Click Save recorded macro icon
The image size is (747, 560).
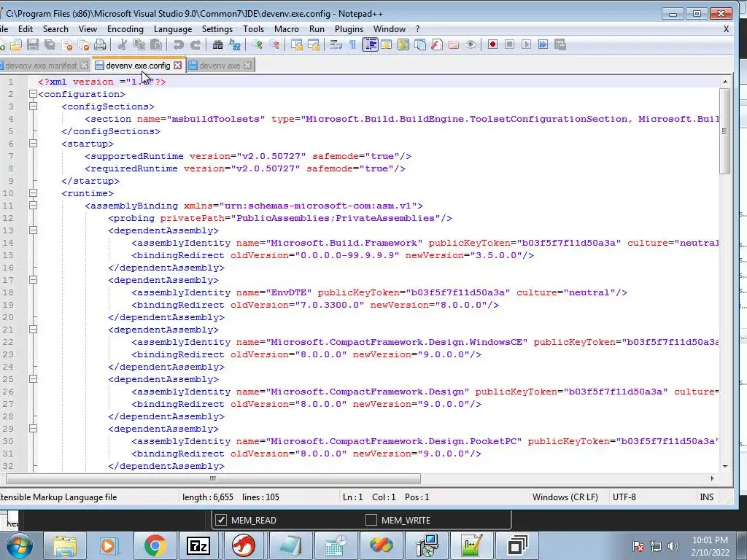pos(560,44)
